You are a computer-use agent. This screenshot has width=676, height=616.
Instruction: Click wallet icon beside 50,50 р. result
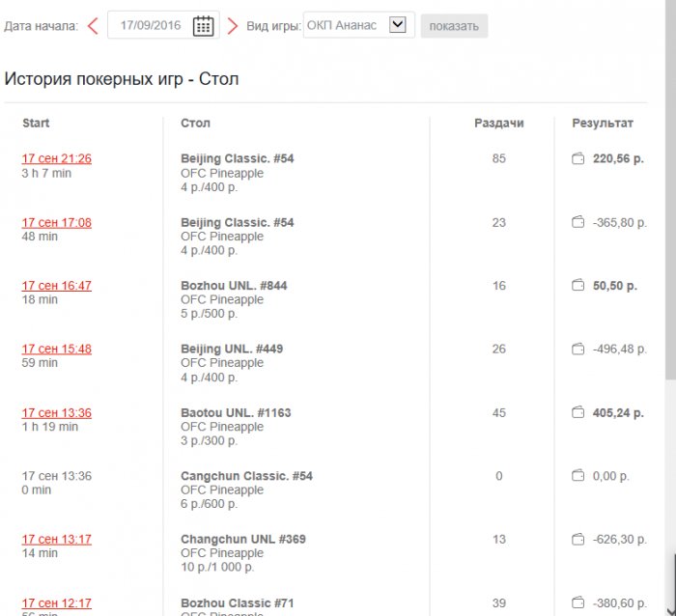pyautogui.click(x=578, y=286)
